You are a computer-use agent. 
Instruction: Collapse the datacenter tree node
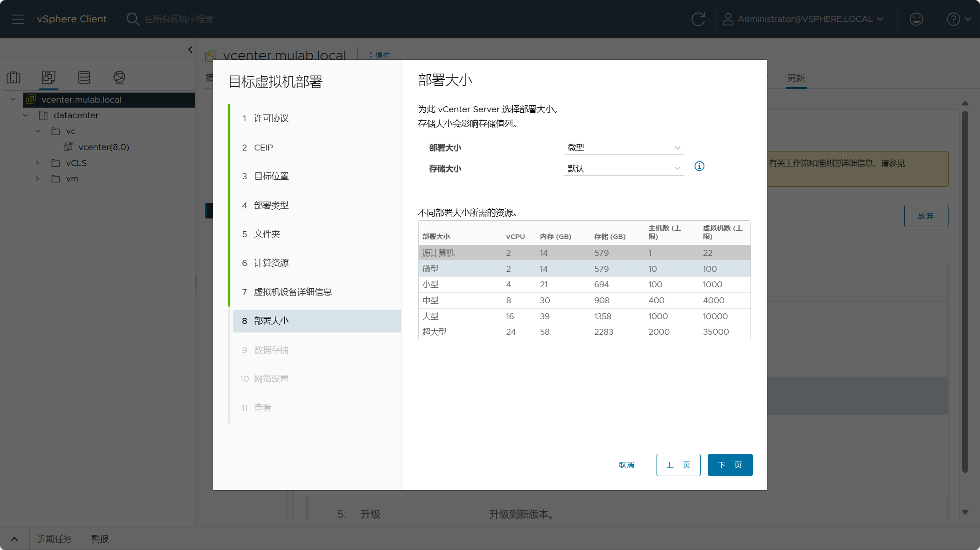[x=26, y=115]
